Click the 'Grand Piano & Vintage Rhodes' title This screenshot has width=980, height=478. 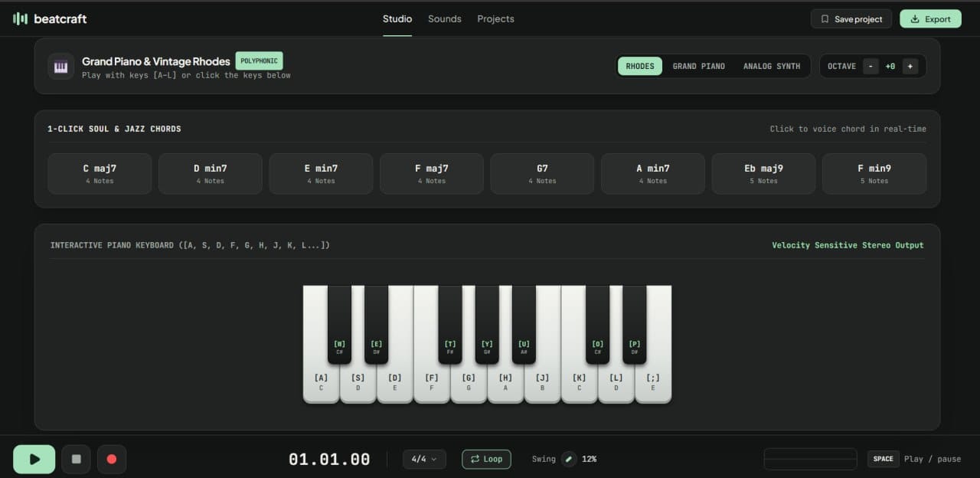156,61
